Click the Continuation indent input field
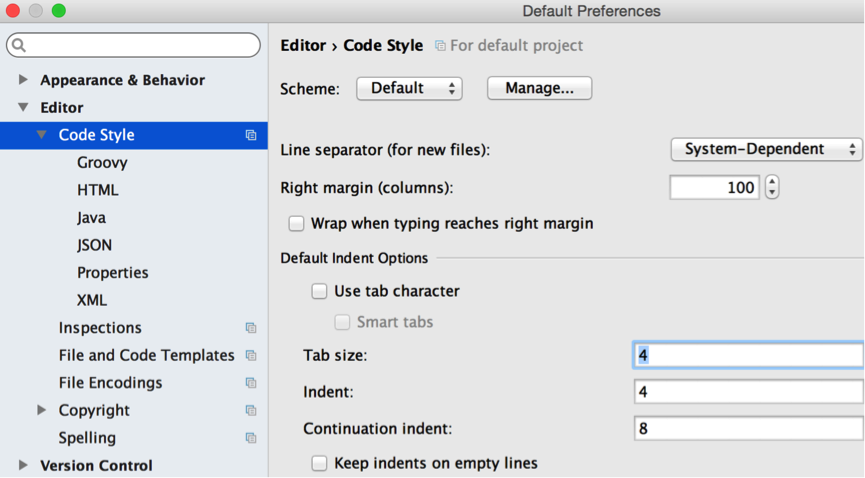 point(748,429)
